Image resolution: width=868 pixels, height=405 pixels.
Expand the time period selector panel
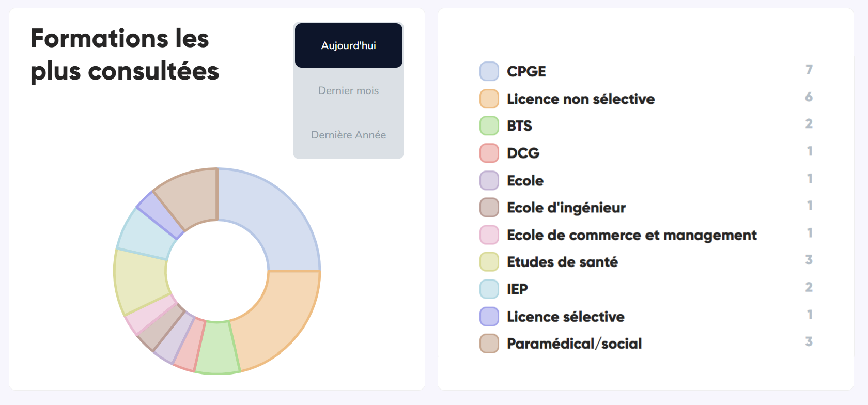coord(348,90)
